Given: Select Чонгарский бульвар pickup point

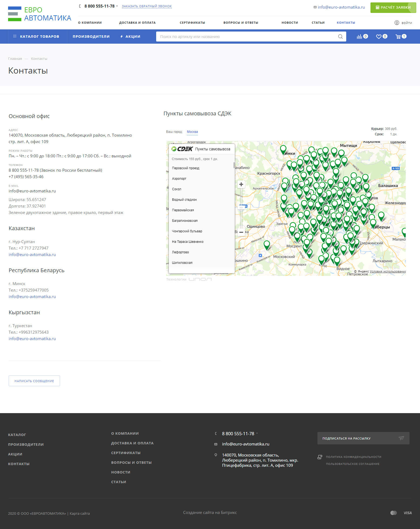Looking at the screenshot, I should pyautogui.click(x=187, y=231).
